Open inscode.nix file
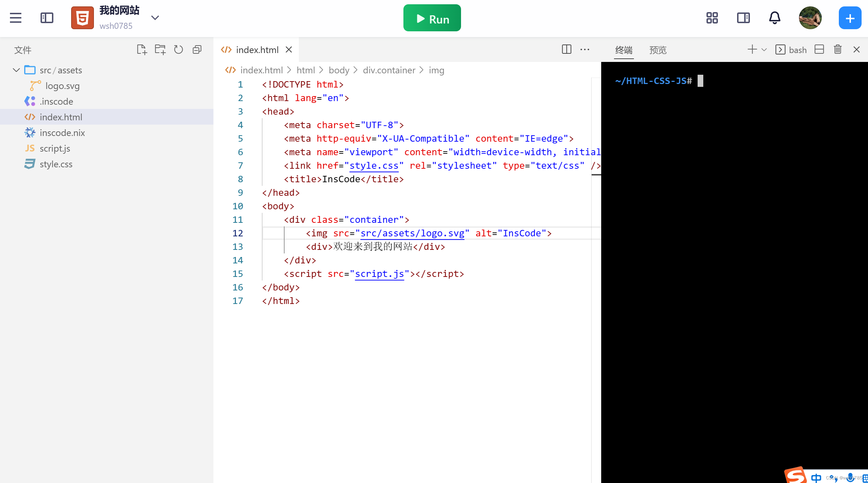The image size is (868, 483). pos(62,133)
